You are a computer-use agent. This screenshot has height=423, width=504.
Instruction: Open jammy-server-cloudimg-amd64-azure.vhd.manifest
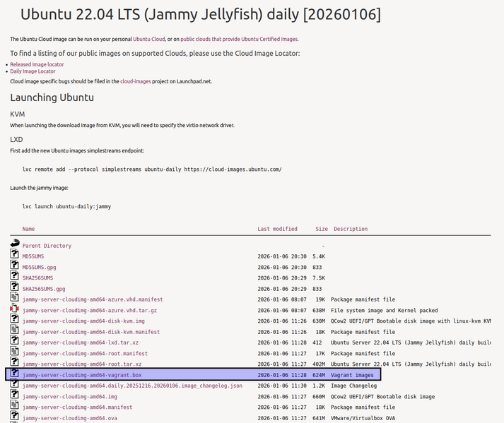click(93, 299)
